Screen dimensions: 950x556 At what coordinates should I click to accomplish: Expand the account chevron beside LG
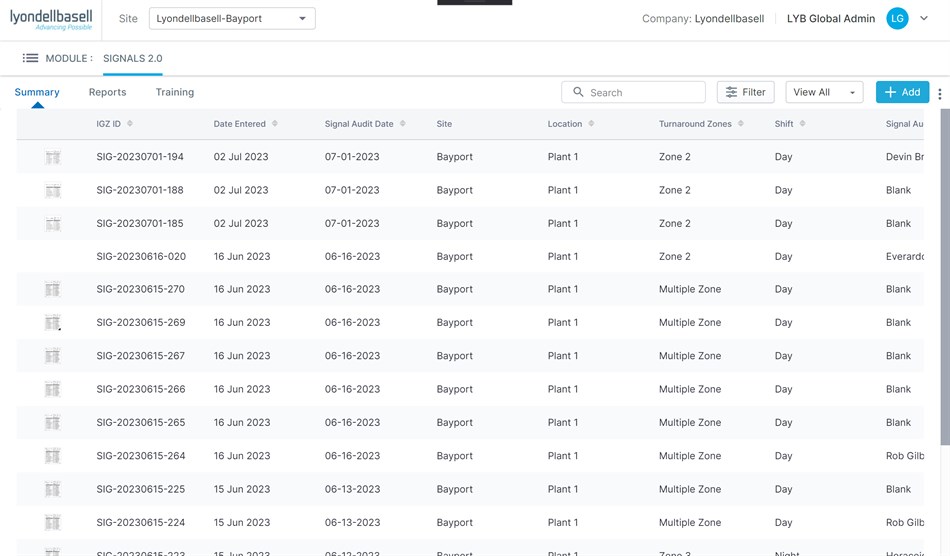tap(923, 18)
